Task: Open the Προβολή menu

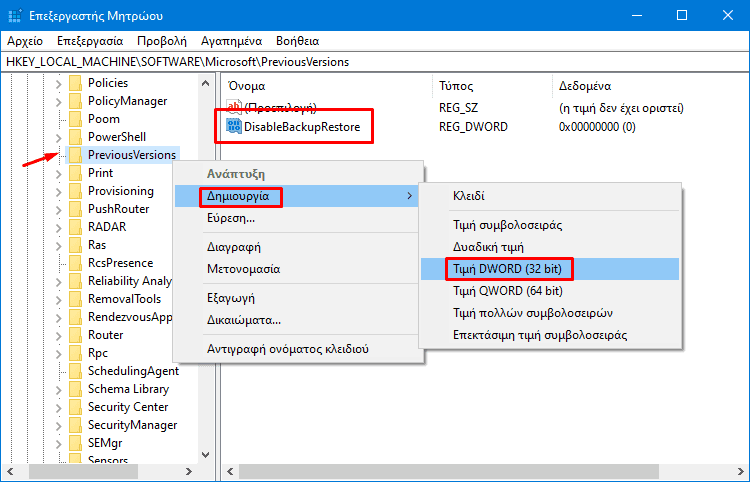Action: tap(162, 41)
